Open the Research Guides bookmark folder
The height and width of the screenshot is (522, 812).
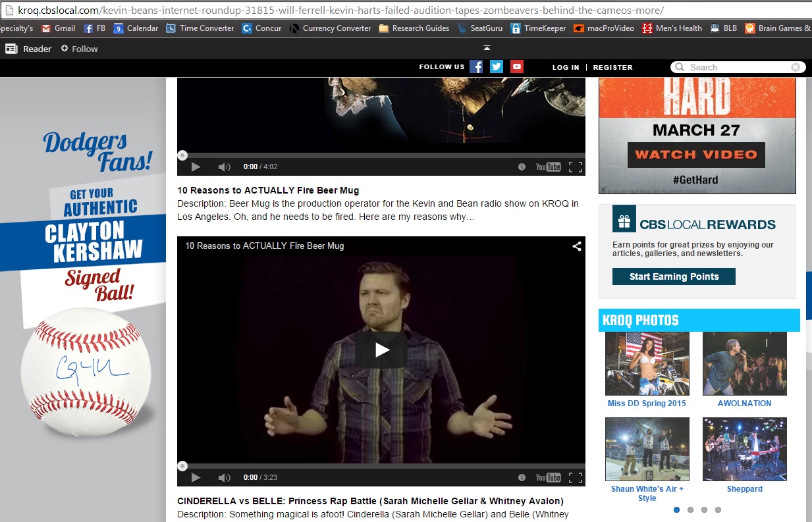click(414, 28)
